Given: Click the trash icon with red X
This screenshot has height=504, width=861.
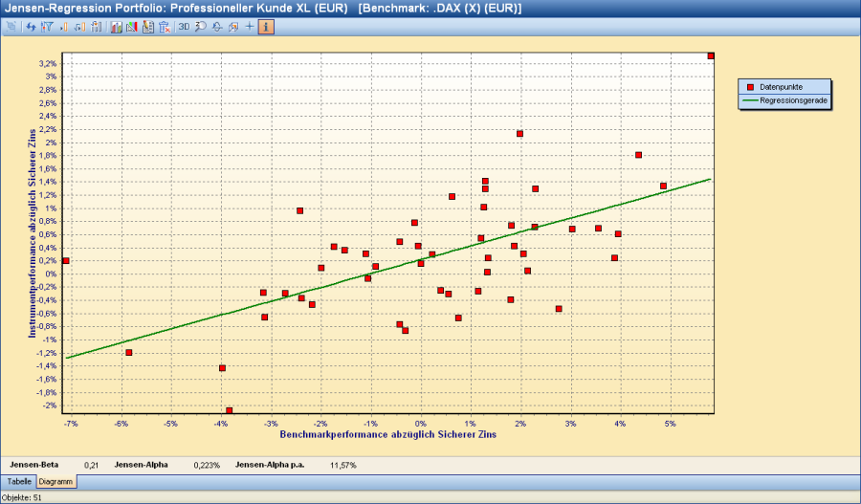Looking at the screenshot, I should pos(165,27).
